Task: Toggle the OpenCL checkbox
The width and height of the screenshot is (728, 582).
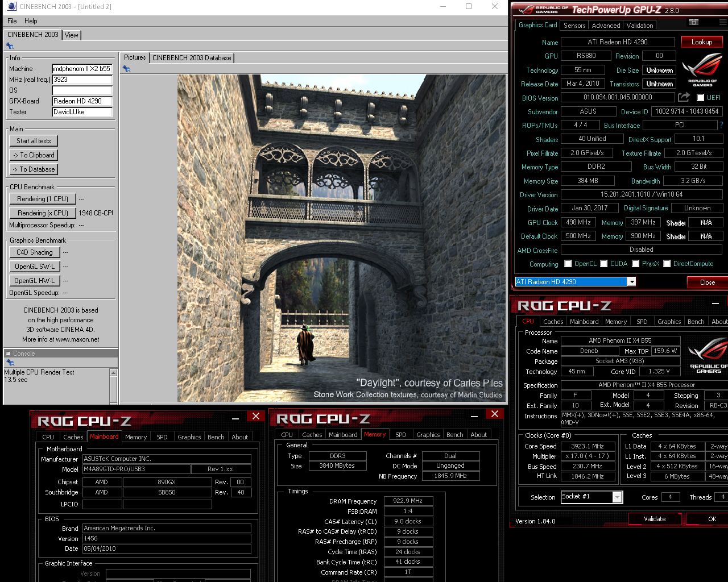Action: click(x=568, y=264)
